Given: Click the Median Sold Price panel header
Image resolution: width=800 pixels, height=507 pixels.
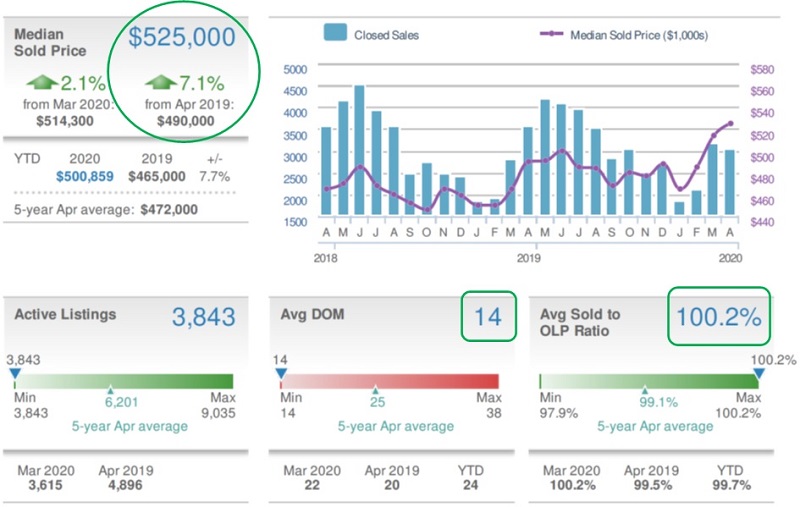Looking at the screenshot, I should (50, 41).
